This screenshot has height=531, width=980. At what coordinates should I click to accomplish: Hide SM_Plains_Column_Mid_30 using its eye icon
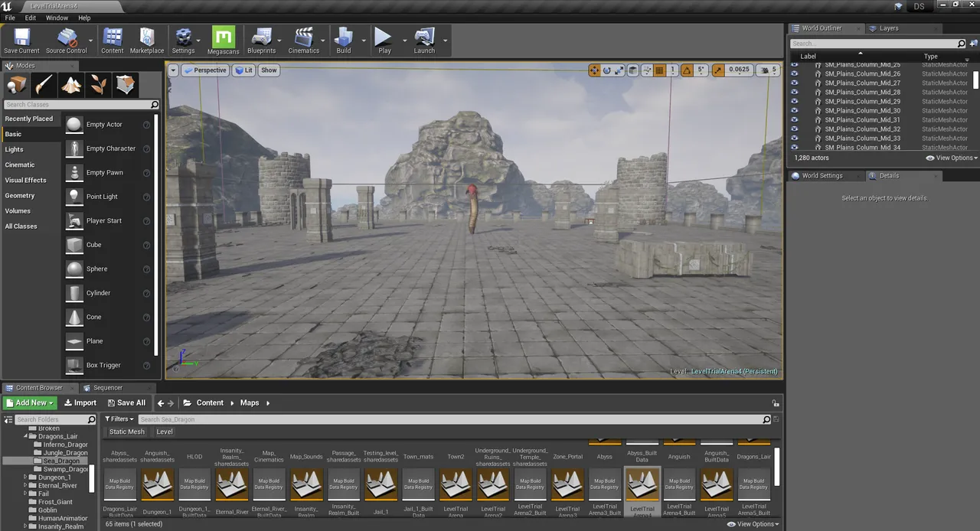794,111
